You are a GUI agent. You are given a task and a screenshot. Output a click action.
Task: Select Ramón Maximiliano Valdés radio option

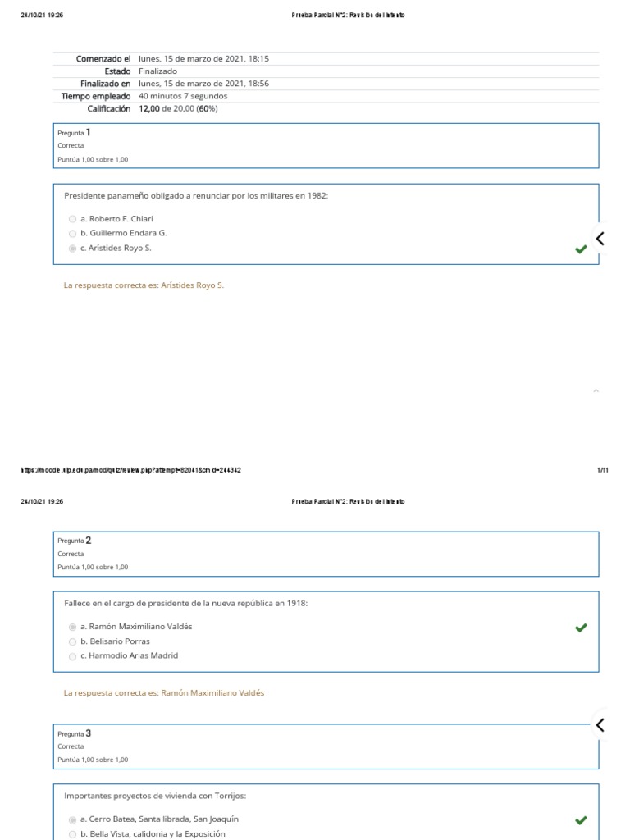pyautogui.click(x=73, y=627)
